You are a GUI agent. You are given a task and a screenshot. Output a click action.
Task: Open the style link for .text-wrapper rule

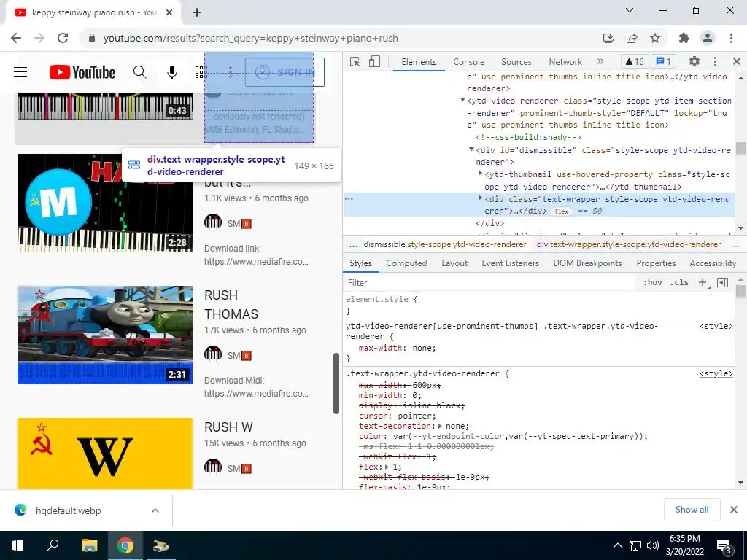[x=716, y=374]
